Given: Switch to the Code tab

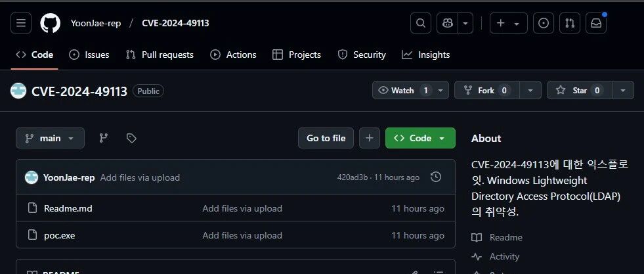Looking at the screenshot, I should point(35,55).
